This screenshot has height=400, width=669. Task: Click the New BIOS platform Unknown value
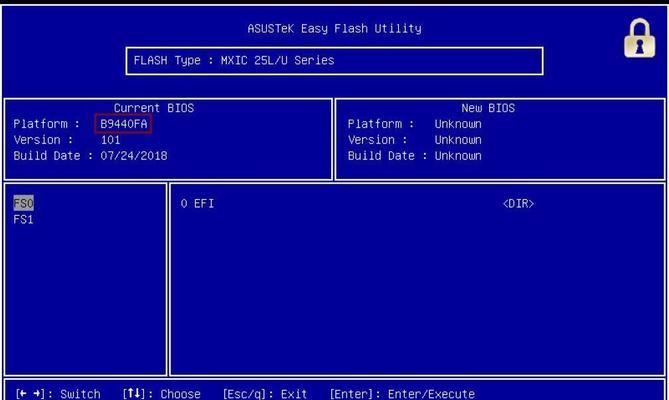(458, 124)
